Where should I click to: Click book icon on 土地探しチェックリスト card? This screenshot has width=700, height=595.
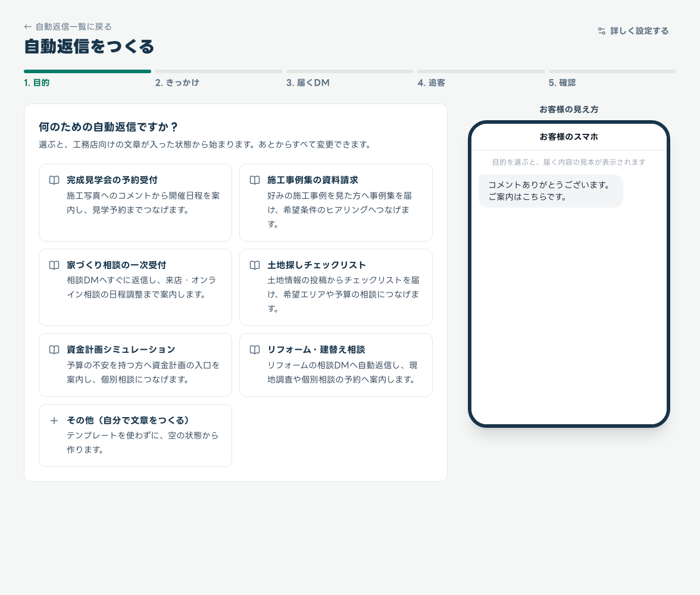click(255, 265)
